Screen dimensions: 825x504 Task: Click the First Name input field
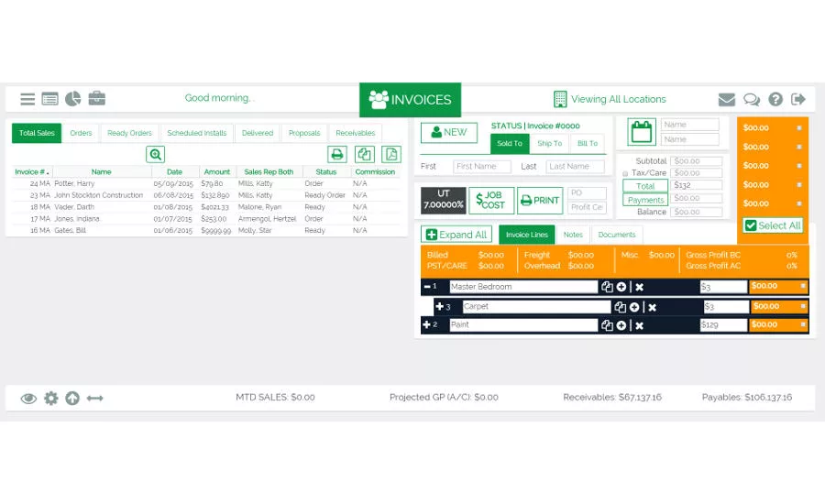481,167
